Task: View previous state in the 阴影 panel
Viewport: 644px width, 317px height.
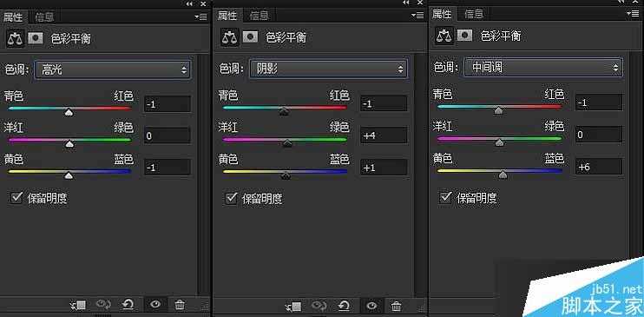Action: 319,307
